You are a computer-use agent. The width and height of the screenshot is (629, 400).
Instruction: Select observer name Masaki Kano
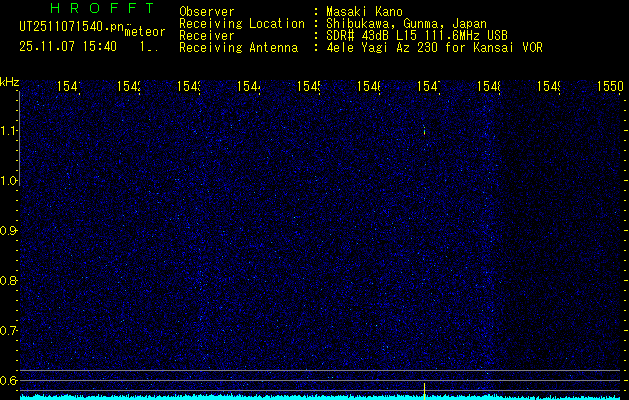click(x=364, y=12)
